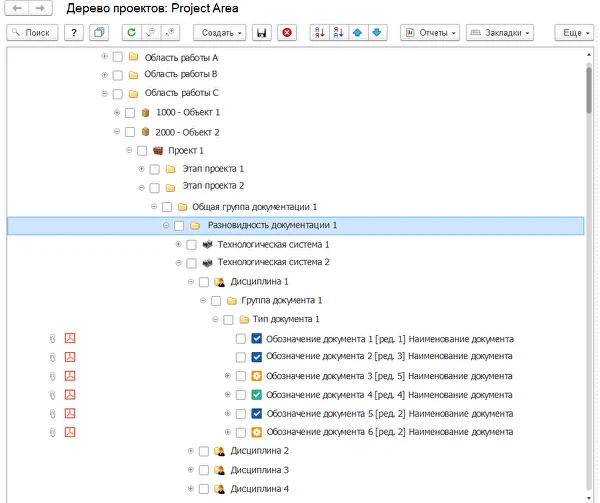600x503 pixels.
Task: Open the Отчеты dropdown menu
Action: click(430, 33)
